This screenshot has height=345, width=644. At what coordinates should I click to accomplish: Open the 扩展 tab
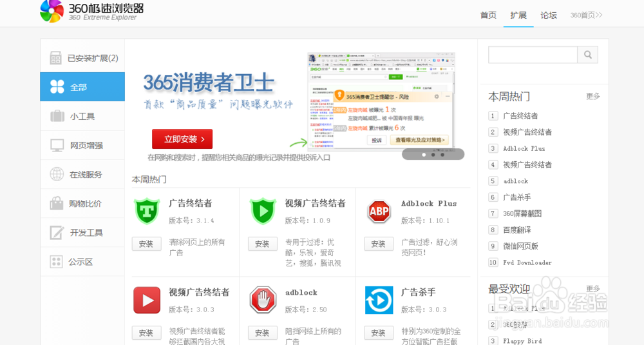click(518, 15)
